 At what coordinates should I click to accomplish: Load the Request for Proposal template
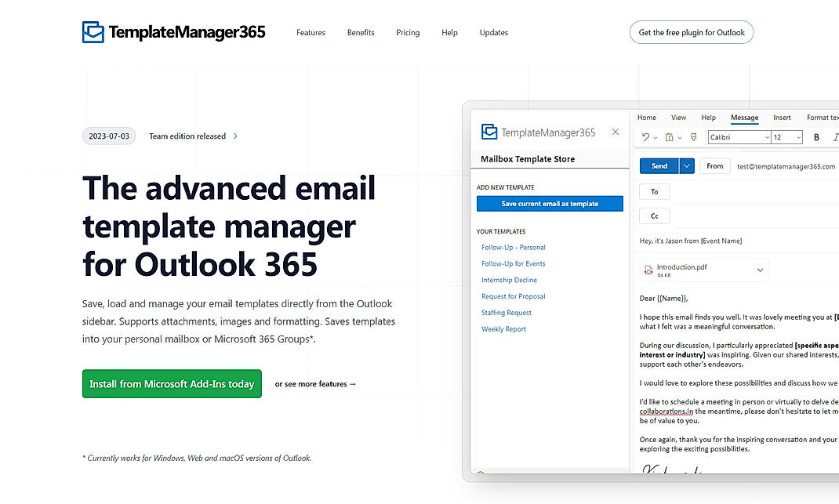513,296
